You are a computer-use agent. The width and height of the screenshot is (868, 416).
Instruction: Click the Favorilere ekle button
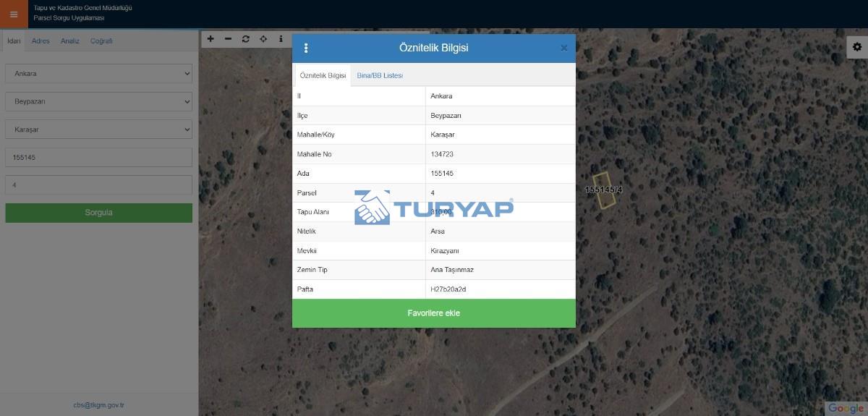[433, 313]
